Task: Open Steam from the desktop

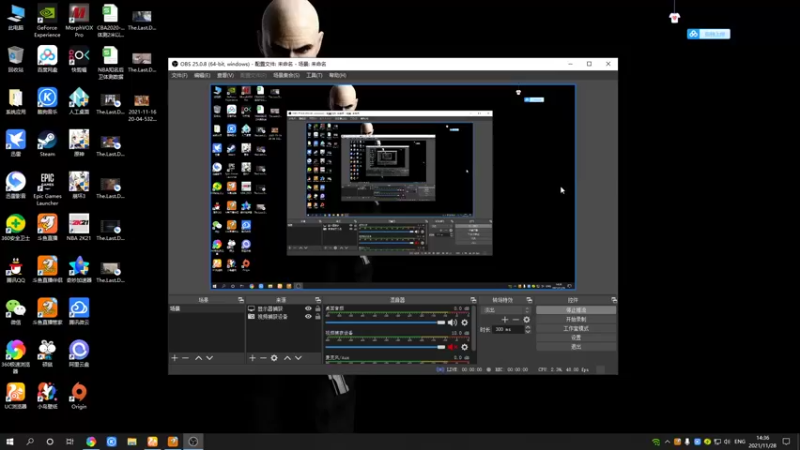Action: (47, 143)
